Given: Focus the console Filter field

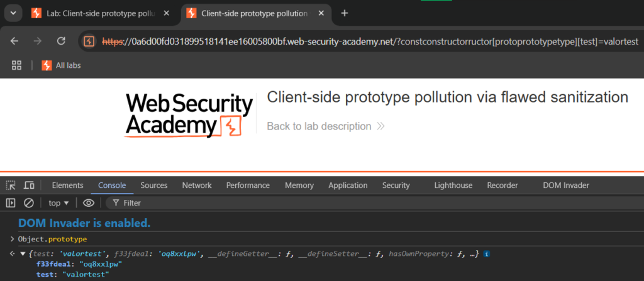Looking at the screenshot, I should (374, 203).
